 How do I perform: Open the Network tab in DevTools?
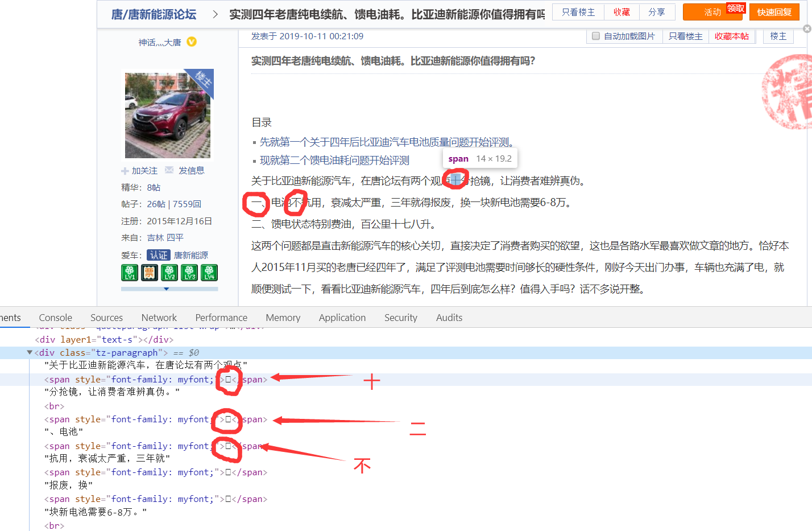click(x=159, y=318)
